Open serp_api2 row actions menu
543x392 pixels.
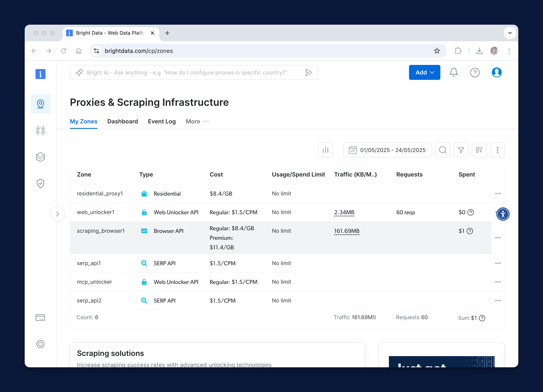click(x=498, y=301)
